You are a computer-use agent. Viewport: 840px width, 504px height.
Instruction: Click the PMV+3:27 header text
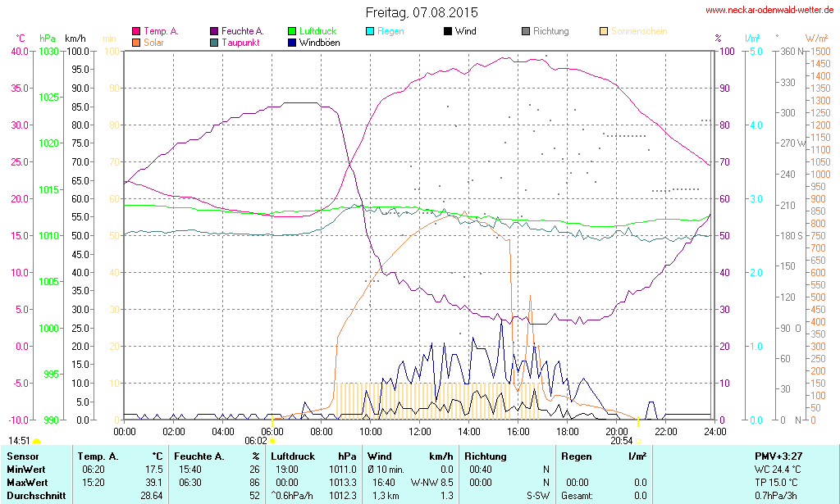[778, 456]
